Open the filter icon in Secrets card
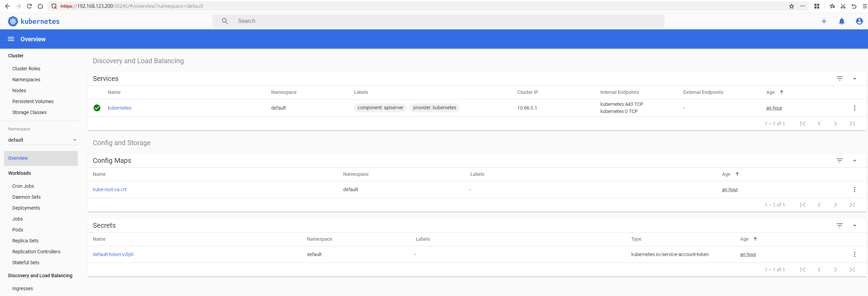868x296 pixels. coord(839,225)
